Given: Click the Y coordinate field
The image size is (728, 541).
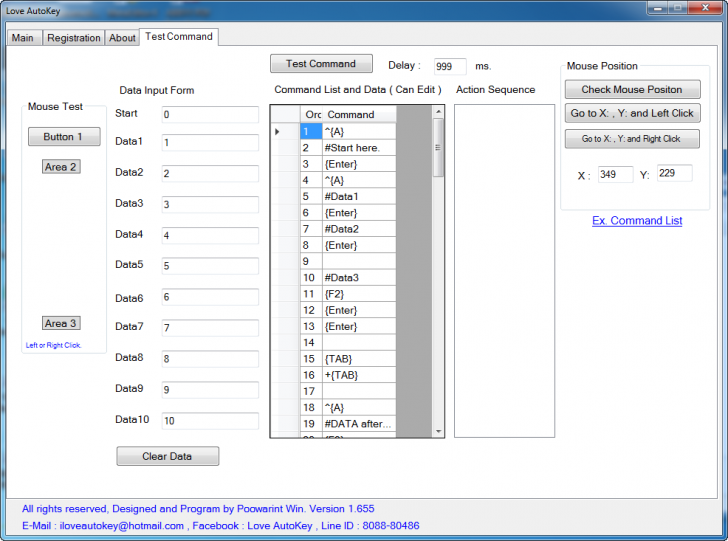Looking at the screenshot, I should pos(674,173).
